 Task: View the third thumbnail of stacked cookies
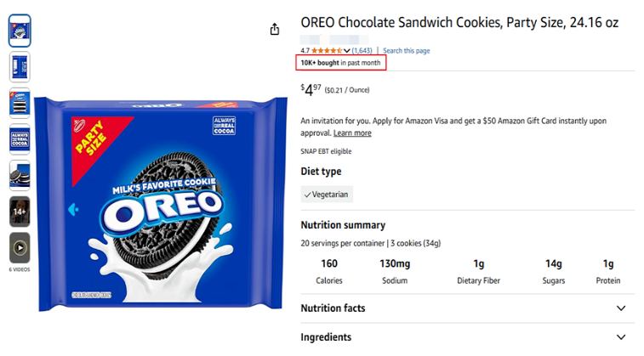(x=20, y=103)
